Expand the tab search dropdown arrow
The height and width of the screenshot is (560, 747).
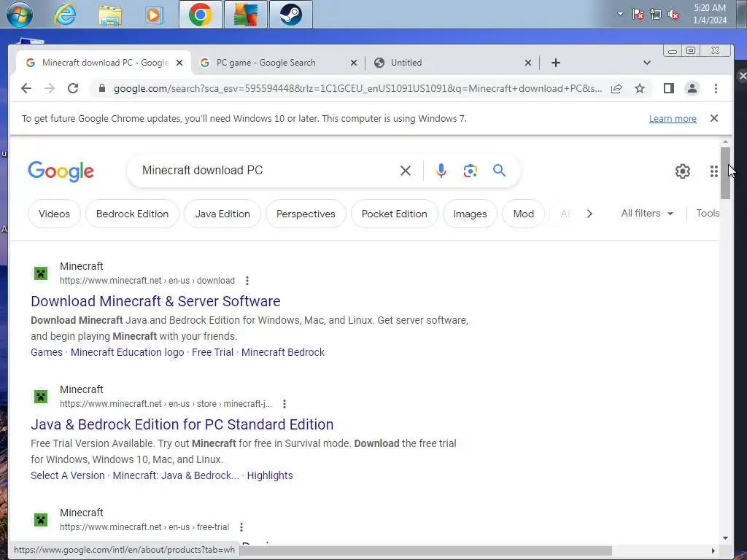[x=646, y=63]
